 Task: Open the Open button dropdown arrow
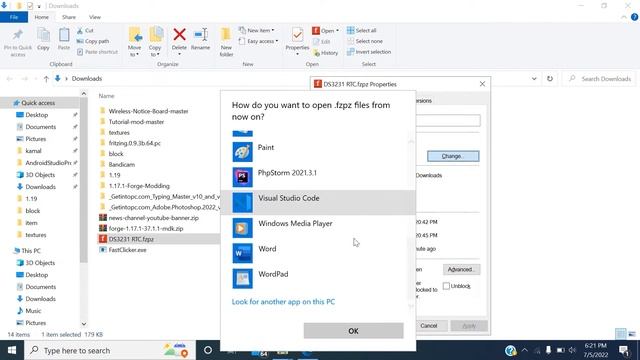point(337,31)
